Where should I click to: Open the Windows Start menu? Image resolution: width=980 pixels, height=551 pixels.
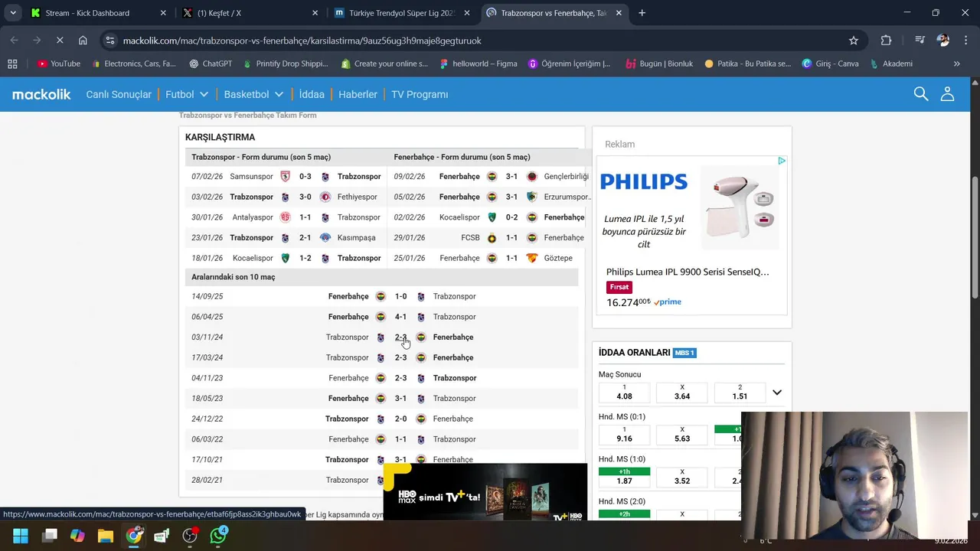click(x=21, y=536)
